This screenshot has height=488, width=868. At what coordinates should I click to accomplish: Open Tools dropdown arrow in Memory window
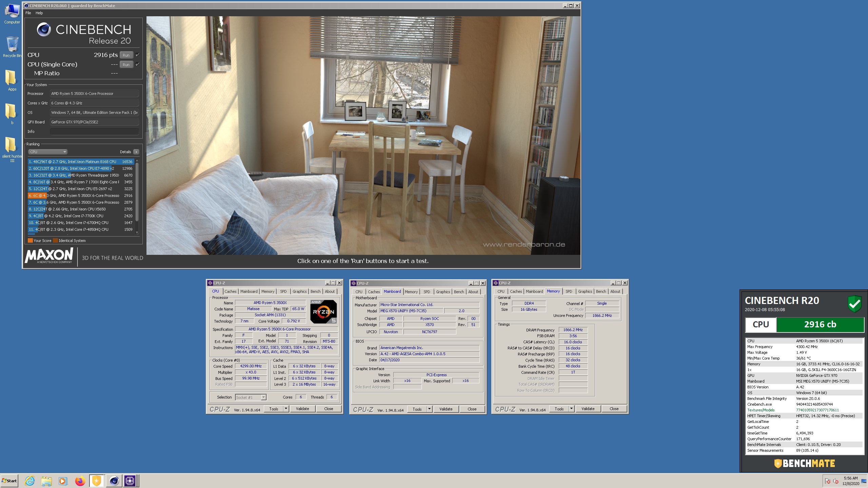tap(571, 409)
